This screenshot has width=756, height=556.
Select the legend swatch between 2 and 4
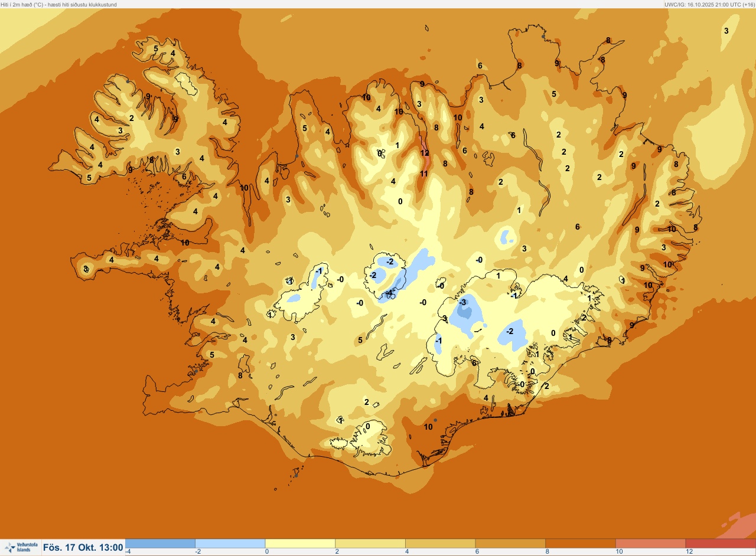(x=370, y=544)
